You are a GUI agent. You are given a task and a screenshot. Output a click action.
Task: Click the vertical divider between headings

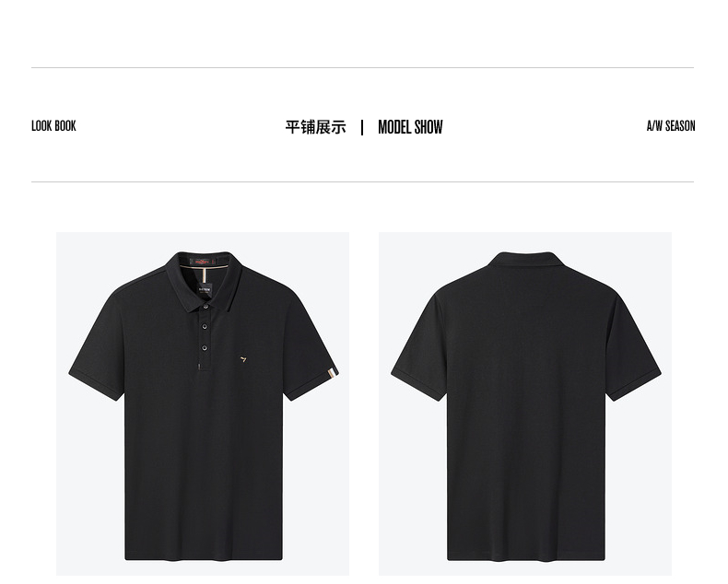click(x=362, y=127)
